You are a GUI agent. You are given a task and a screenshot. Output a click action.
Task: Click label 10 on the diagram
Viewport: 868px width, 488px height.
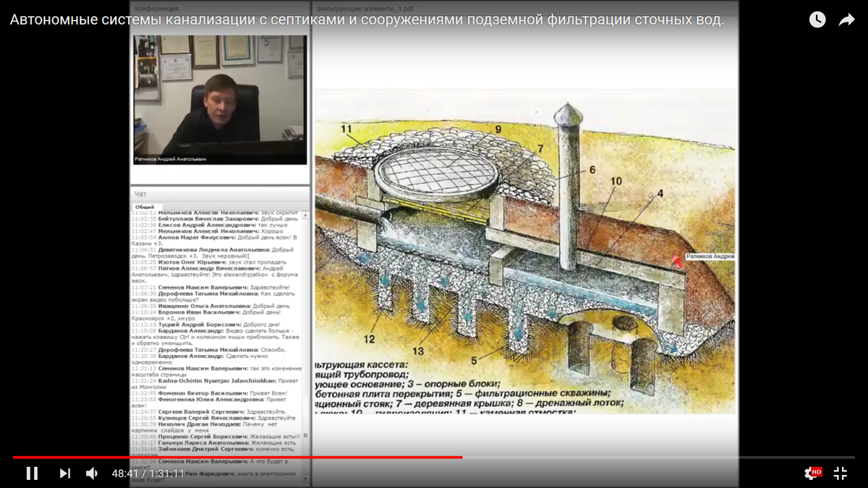coord(616,181)
